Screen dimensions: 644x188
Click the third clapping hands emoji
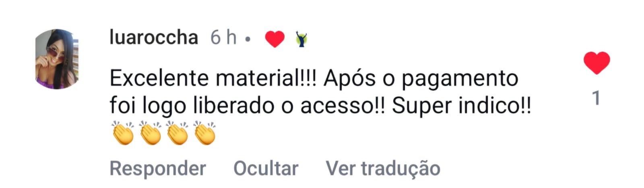tap(178, 133)
